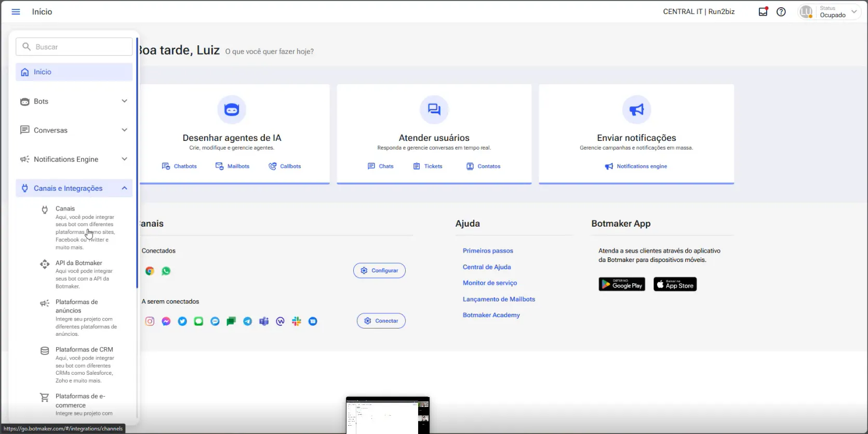Click the sidebar vertical scrollbar
This screenshot has width=868, height=434.
tap(137, 163)
